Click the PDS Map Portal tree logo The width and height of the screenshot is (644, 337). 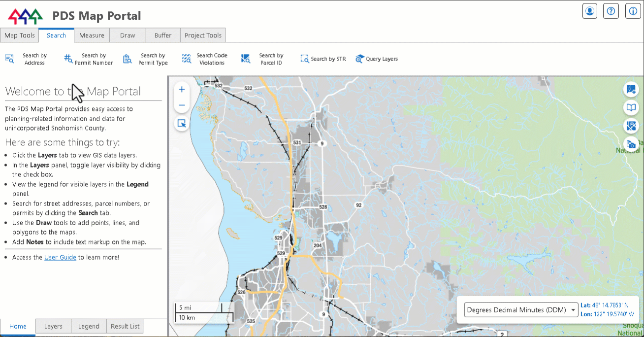(x=25, y=16)
